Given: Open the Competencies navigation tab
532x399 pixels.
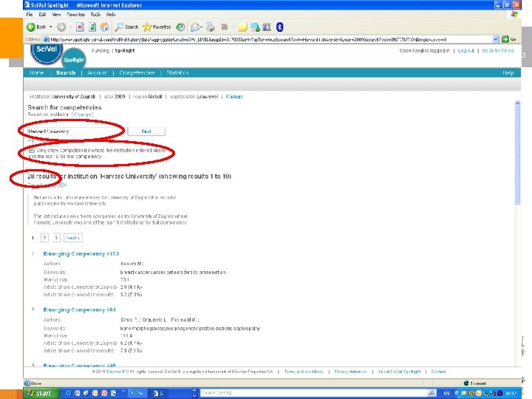Looking at the screenshot, I should tap(137, 73).
